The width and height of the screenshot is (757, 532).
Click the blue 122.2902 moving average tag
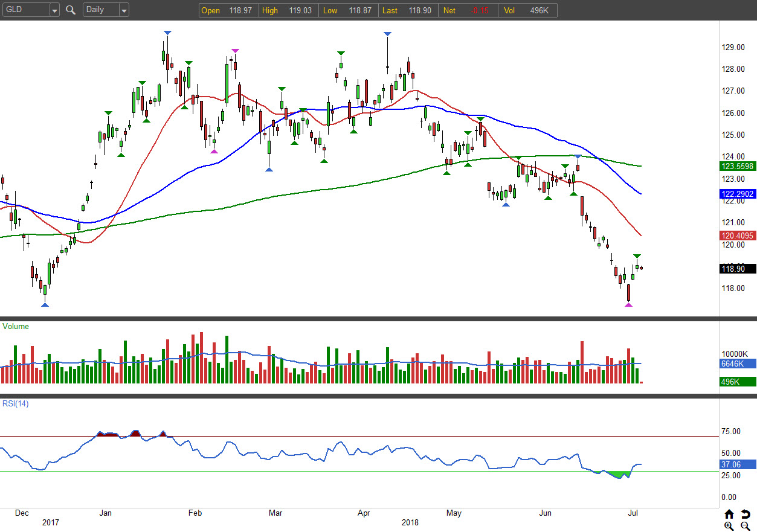[737, 194]
